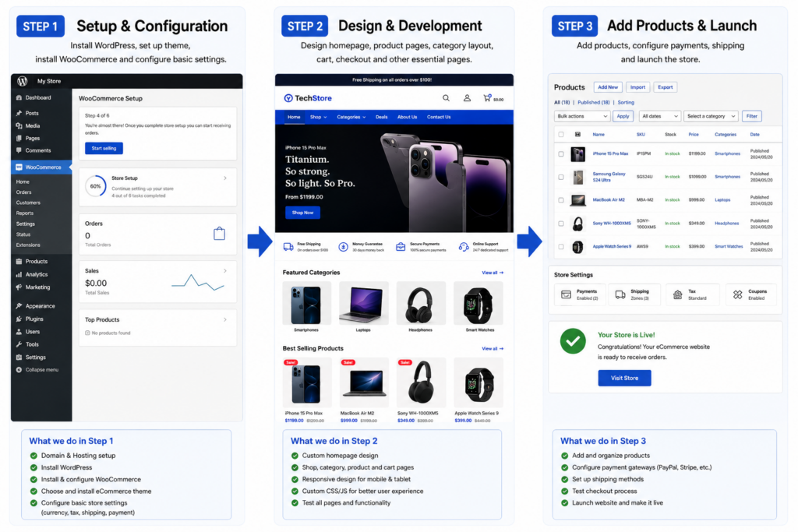Open the Select a category dropdown

[x=711, y=116]
